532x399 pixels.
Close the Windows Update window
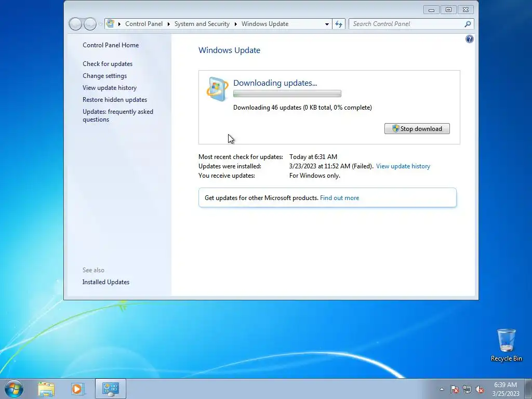(x=465, y=10)
